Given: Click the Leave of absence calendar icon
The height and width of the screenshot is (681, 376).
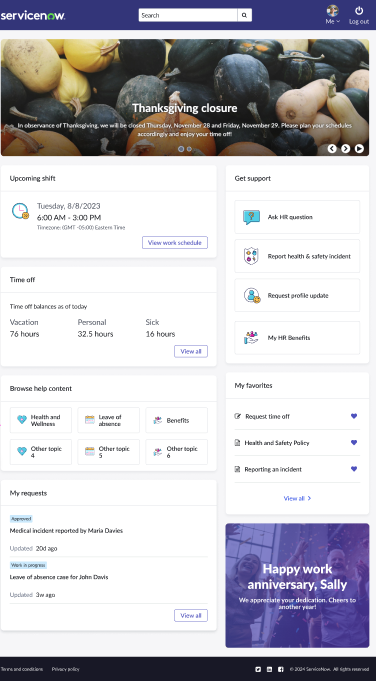Looking at the screenshot, I should [x=89, y=420].
